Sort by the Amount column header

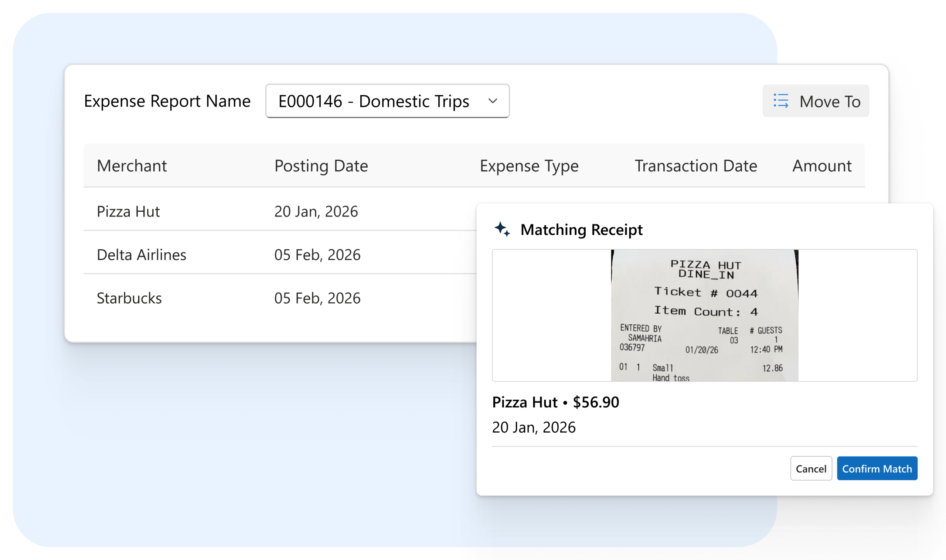[821, 165]
